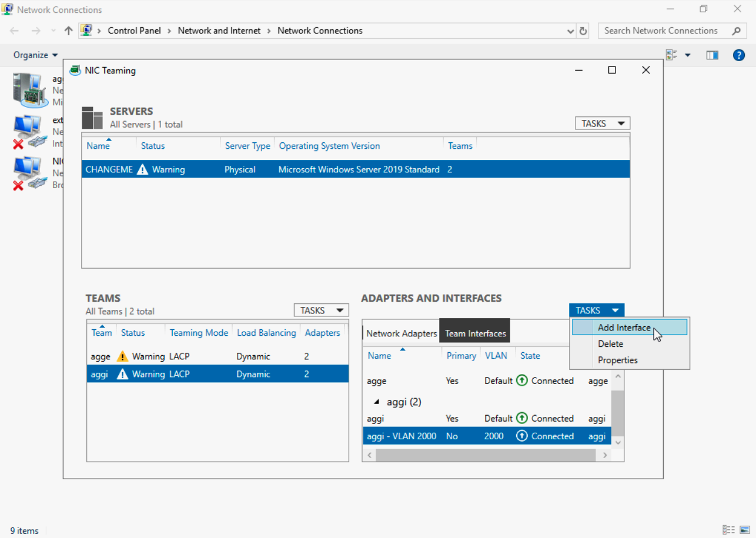Viewport: 756px width, 538px height.
Task: Select the aggi Default VLAN interface row
Action: 487,419
